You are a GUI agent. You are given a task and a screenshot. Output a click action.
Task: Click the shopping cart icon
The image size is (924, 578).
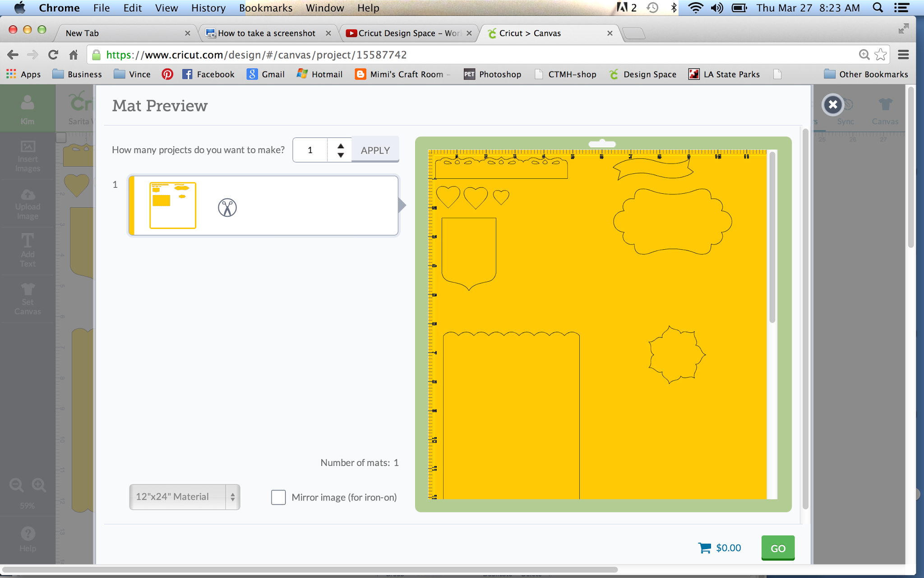[704, 548]
